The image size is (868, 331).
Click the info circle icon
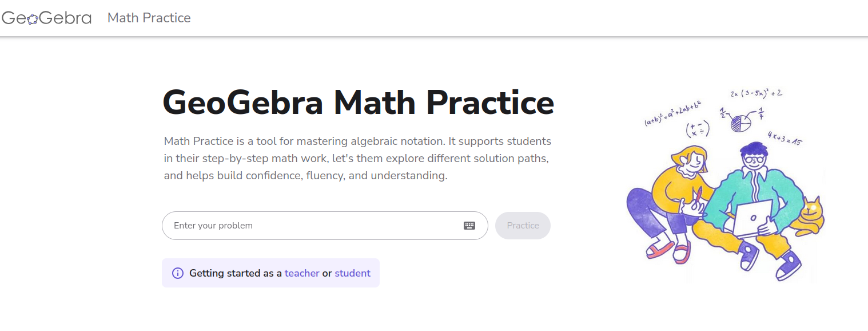(x=178, y=273)
